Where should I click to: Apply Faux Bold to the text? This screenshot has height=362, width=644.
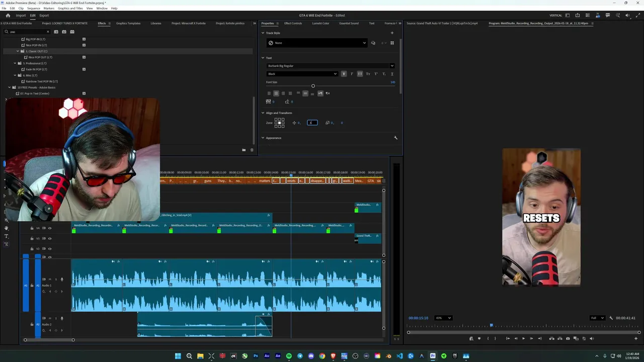tap(344, 74)
